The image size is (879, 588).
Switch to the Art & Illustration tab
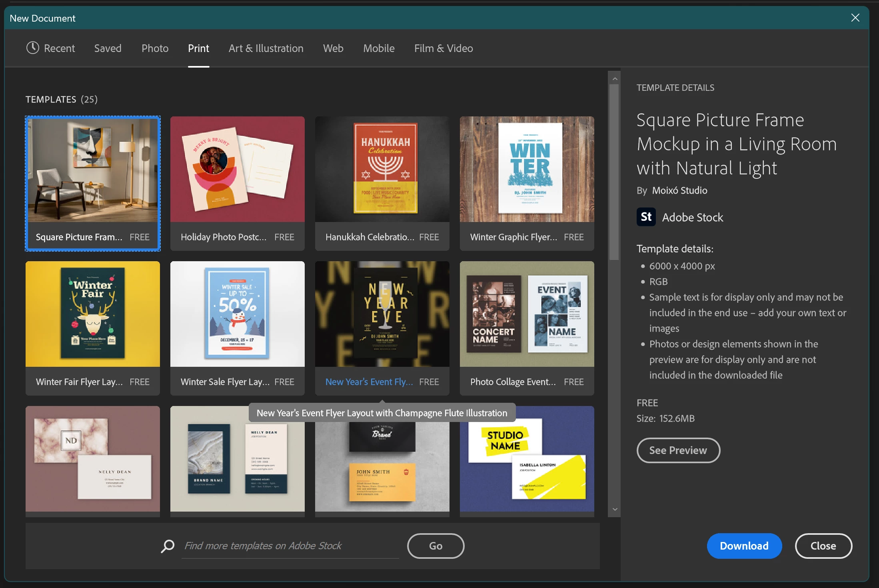click(x=266, y=48)
